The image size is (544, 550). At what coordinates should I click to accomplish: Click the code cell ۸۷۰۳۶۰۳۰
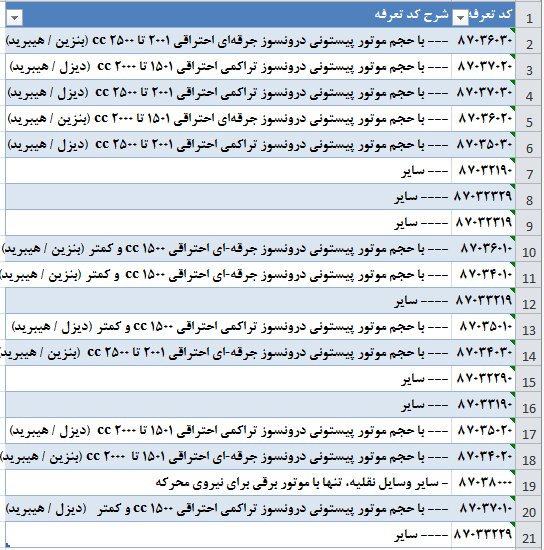point(483,41)
